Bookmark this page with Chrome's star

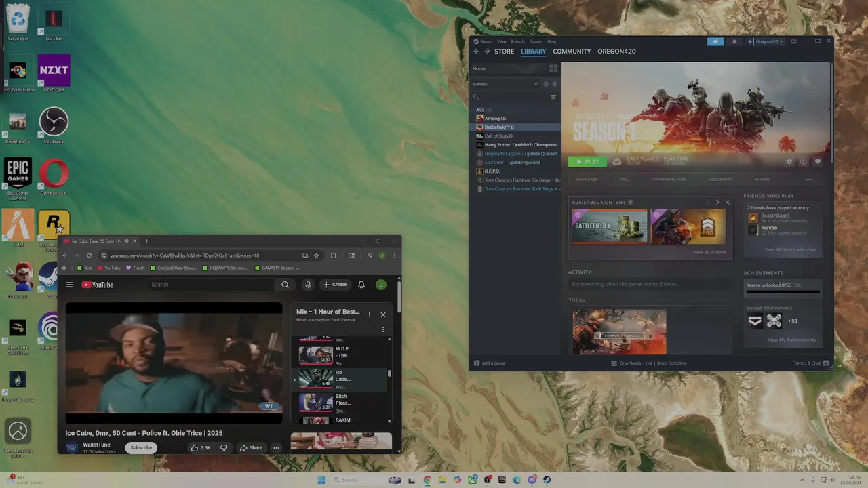click(316, 256)
